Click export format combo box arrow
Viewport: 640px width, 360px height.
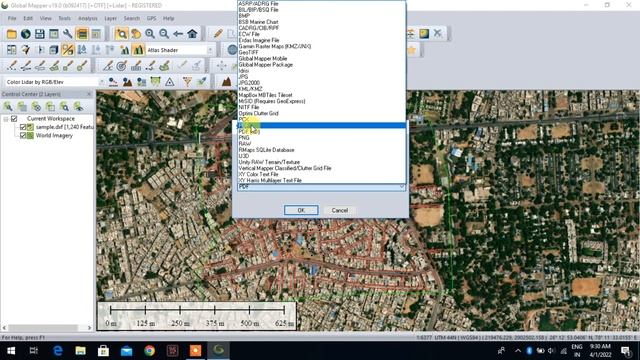click(402, 187)
